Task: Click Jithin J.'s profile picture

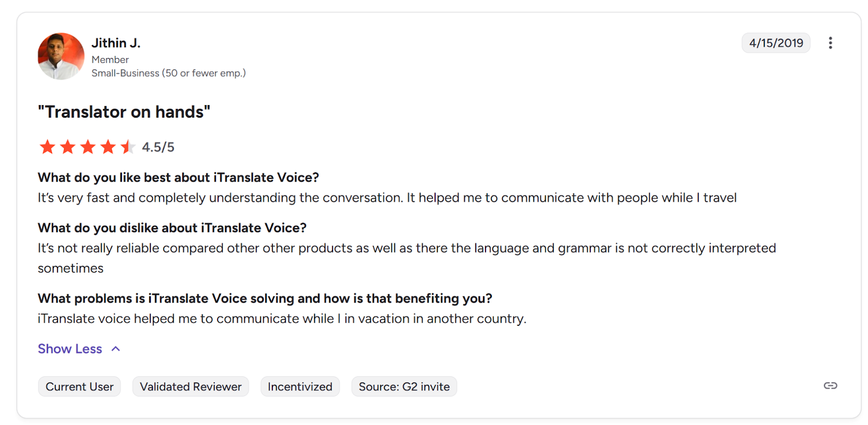Action: (61, 56)
